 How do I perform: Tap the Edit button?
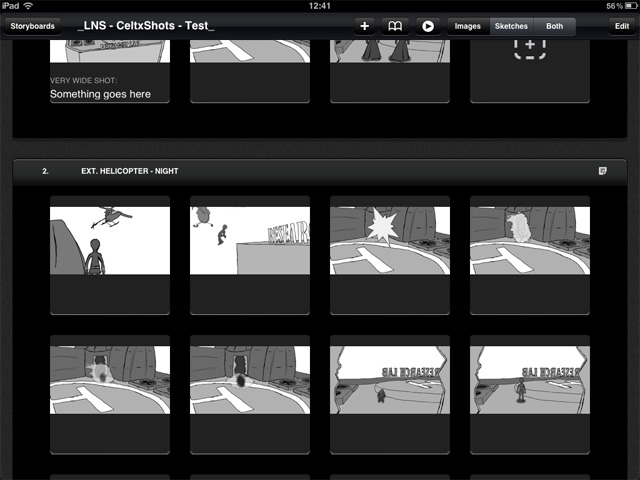coord(622,26)
